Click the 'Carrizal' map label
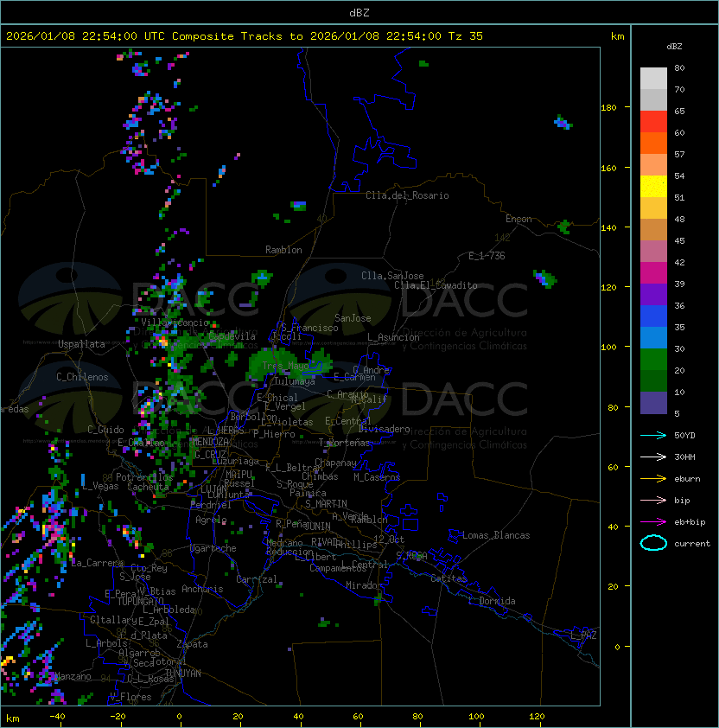Image resolution: width=719 pixels, height=728 pixels. pyautogui.click(x=256, y=579)
